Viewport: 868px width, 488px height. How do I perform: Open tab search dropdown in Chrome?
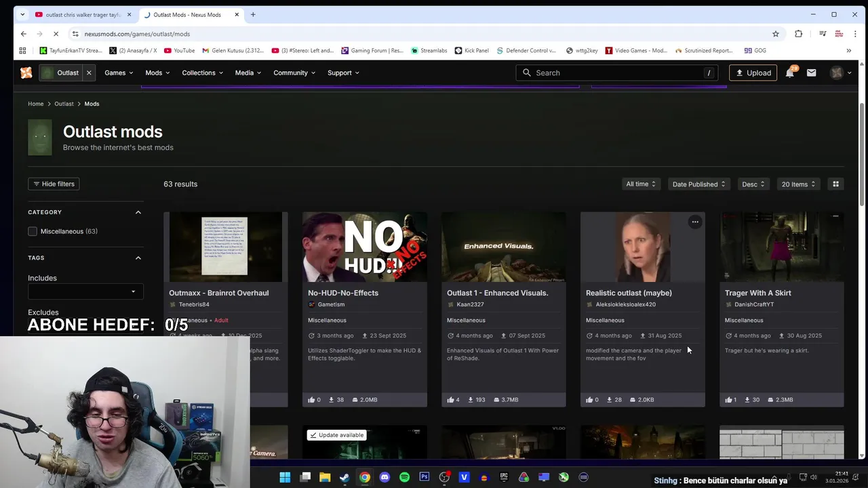coord(23,14)
